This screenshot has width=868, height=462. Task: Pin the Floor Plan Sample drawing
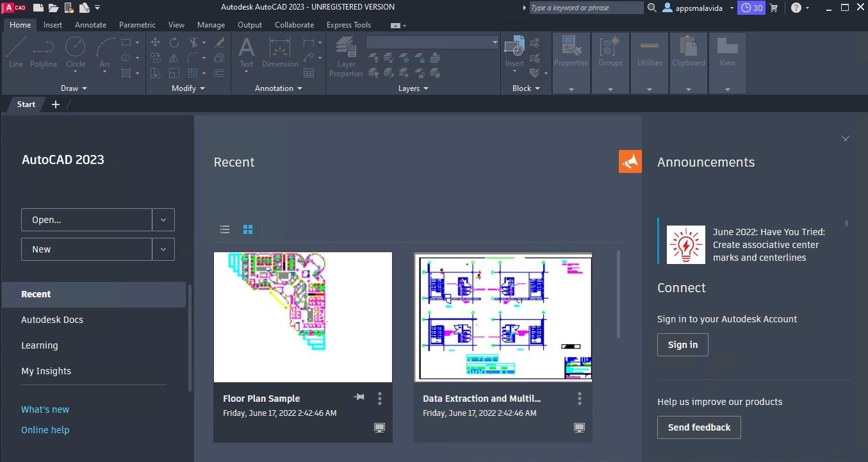(359, 397)
